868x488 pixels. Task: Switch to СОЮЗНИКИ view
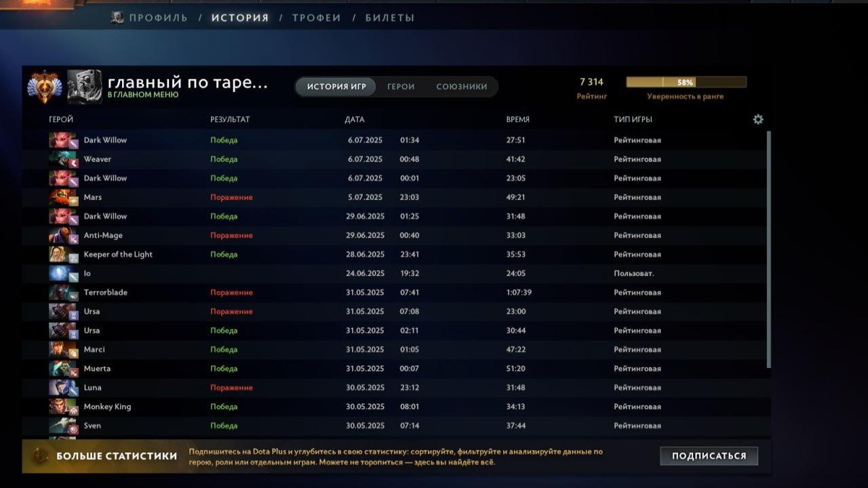(461, 87)
